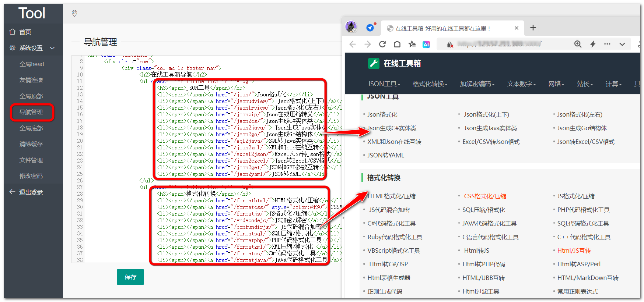
Task: Click the back arrow icon beside 退出登录
Action: (13, 192)
